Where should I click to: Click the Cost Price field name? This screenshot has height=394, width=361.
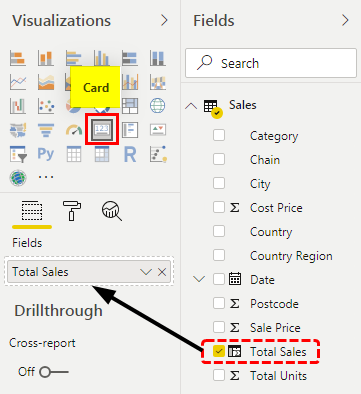276,208
